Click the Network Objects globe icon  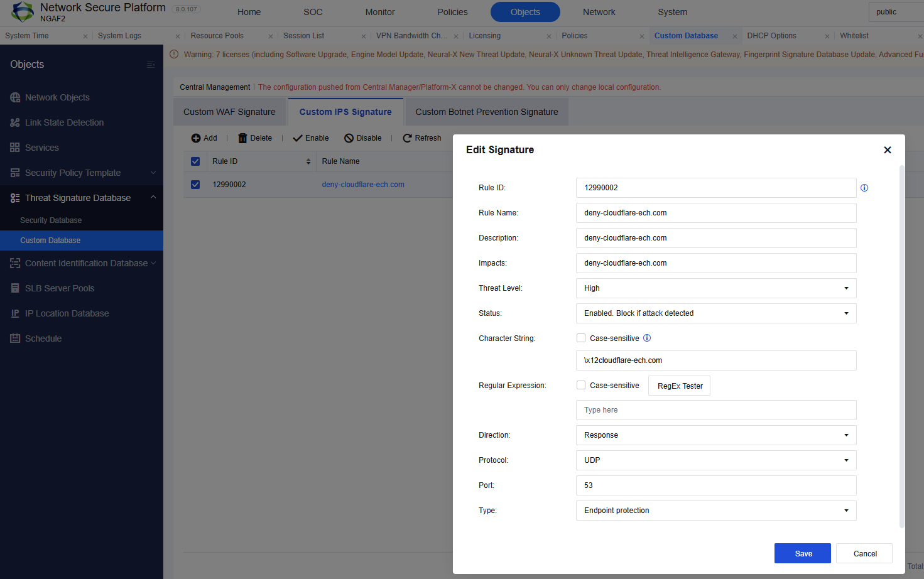[15, 97]
